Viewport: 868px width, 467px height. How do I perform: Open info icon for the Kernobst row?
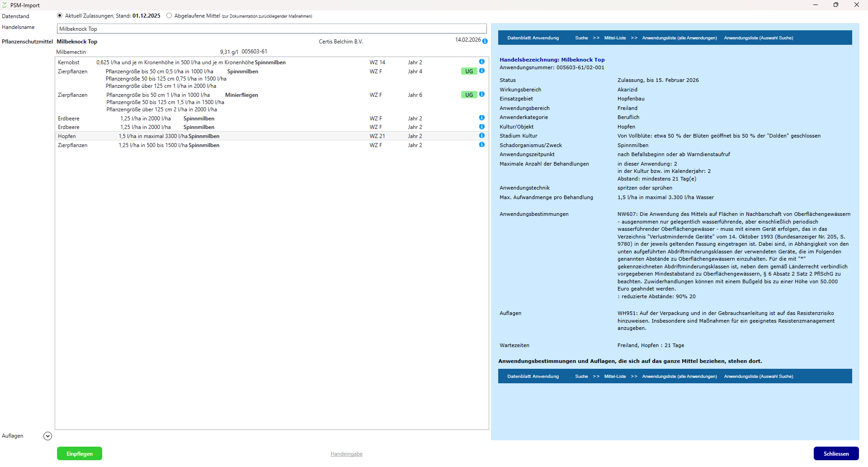coord(481,62)
